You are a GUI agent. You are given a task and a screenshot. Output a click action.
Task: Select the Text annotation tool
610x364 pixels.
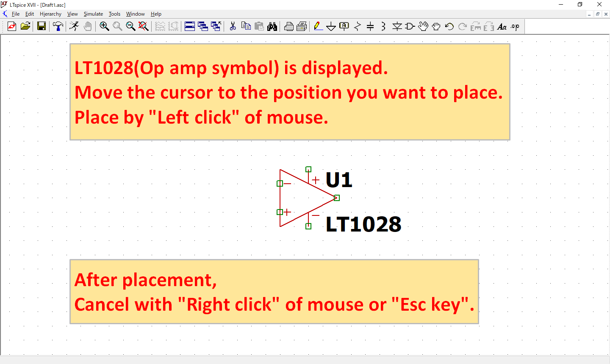502,26
